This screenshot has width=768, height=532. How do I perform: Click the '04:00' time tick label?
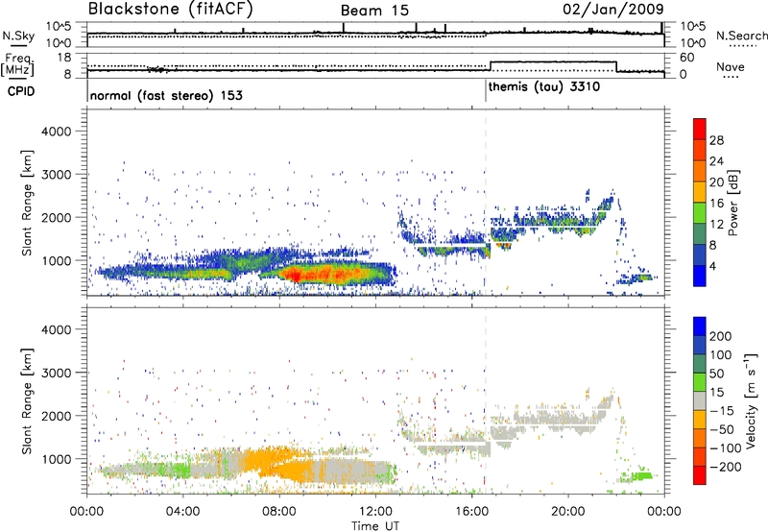(x=183, y=512)
